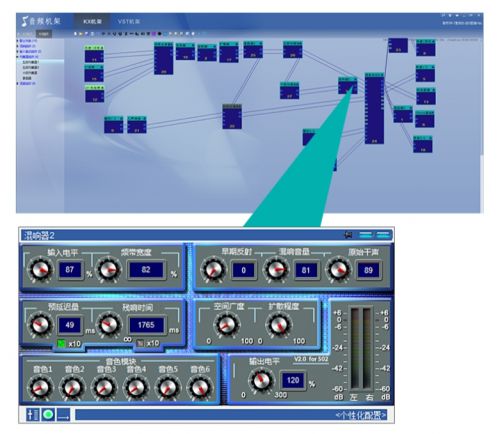Click the green circle power icon

(x=48, y=415)
